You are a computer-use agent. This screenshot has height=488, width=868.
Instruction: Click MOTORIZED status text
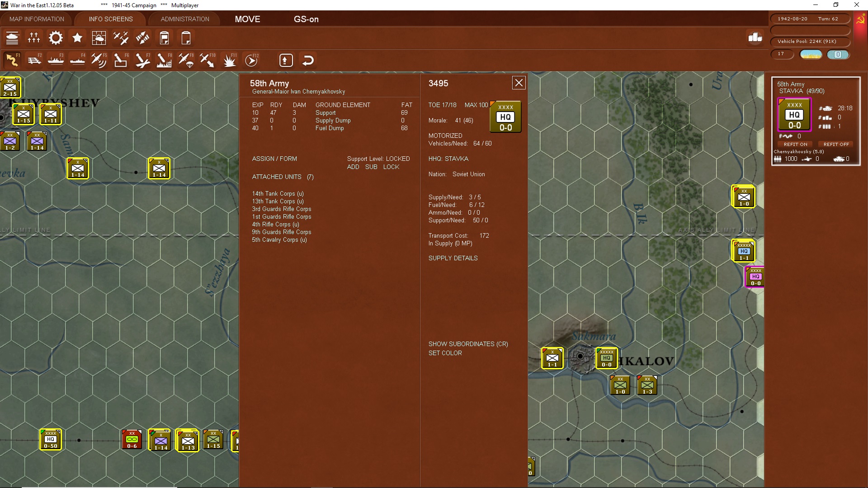coord(445,136)
